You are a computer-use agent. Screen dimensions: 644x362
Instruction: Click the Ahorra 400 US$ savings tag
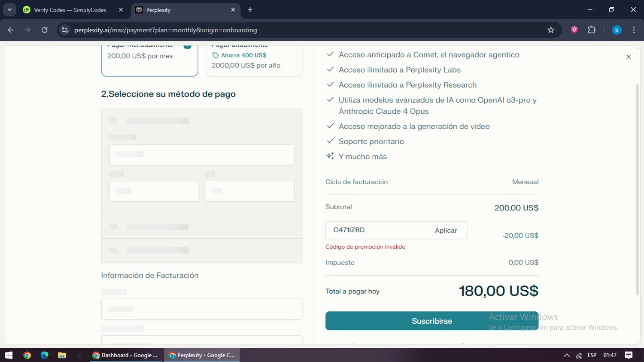(x=240, y=55)
